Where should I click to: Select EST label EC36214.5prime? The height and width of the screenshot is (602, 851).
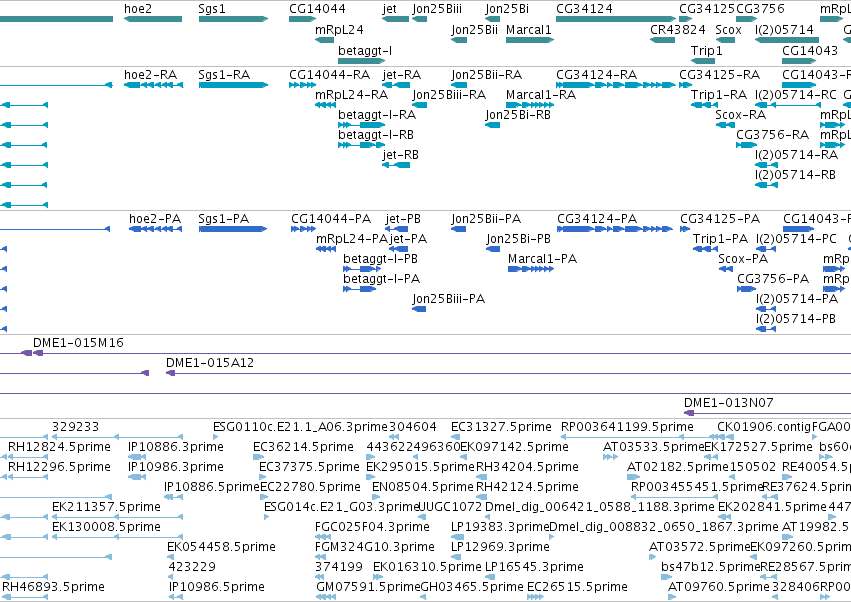[303, 447]
